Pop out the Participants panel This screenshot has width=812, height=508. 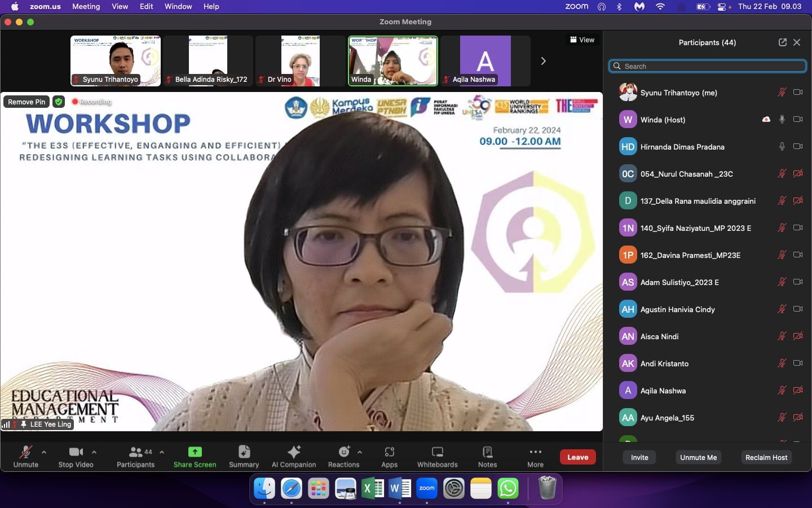782,42
